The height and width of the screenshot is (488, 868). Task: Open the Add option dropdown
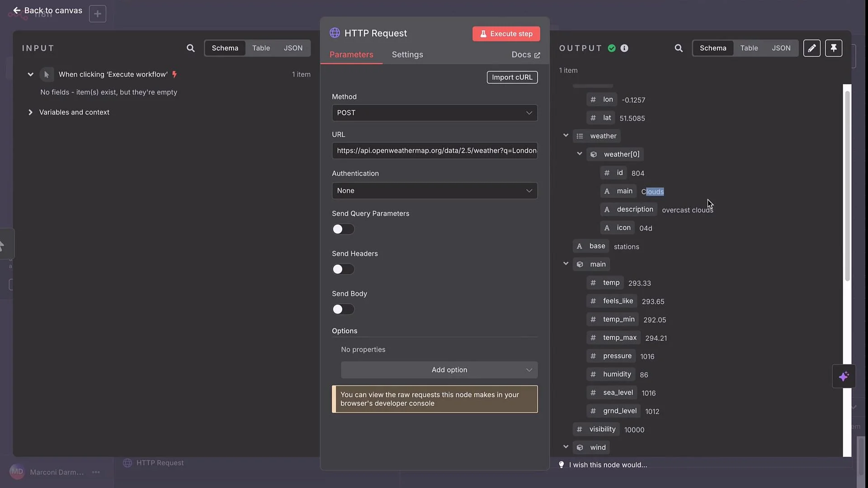click(x=439, y=370)
